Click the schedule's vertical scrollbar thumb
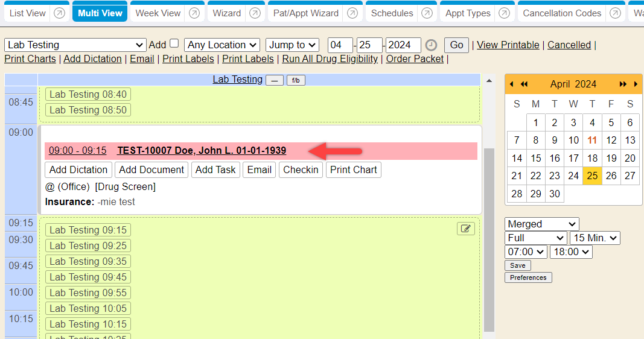644x339 pixels. pyautogui.click(x=489, y=241)
